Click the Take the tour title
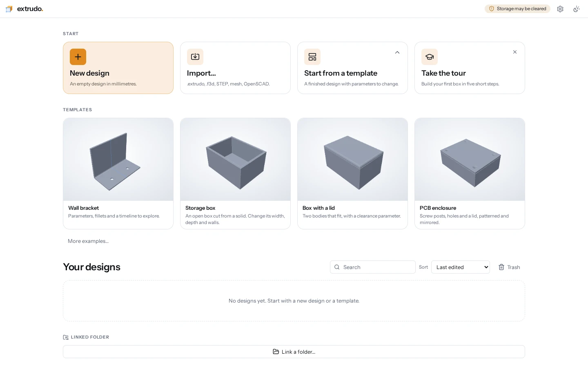Viewport: 588px width, 368px height. click(x=443, y=73)
